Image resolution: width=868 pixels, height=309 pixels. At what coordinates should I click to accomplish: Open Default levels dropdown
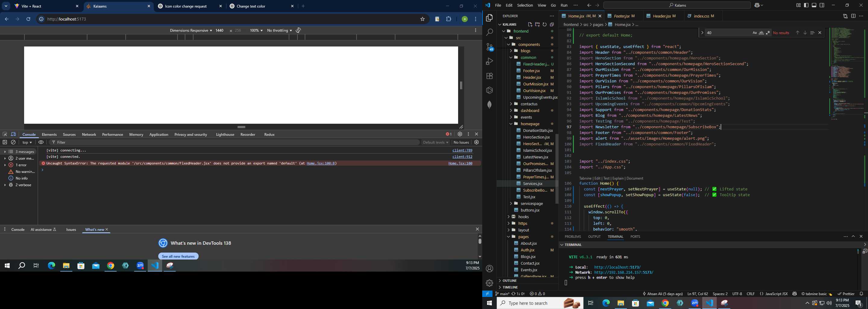pyautogui.click(x=436, y=142)
